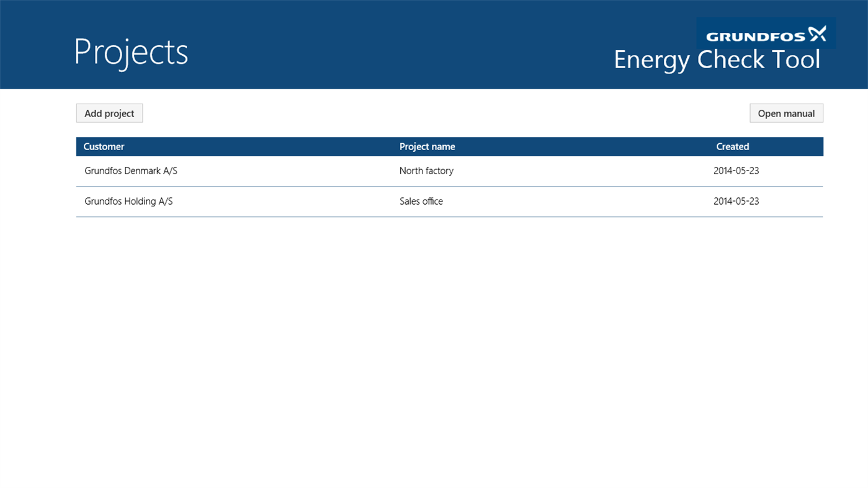This screenshot has height=488, width=868.
Task: Select the Grundfos Denmark A/S row
Action: pyautogui.click(x=130, y=171)
